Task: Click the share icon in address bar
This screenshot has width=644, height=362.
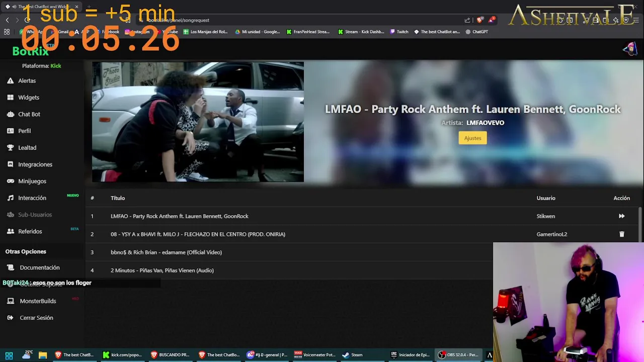Action: (467, 20)
